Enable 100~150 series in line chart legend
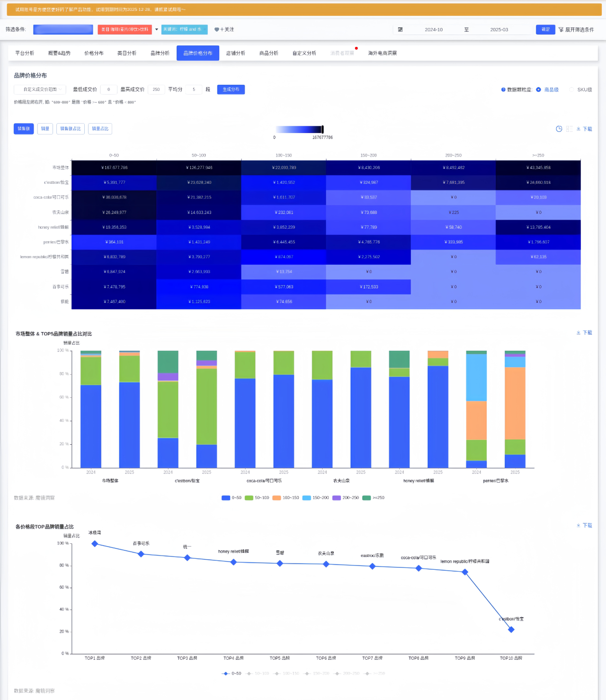The height and width of the screenshot is (700, 606). tap(286, 673)
